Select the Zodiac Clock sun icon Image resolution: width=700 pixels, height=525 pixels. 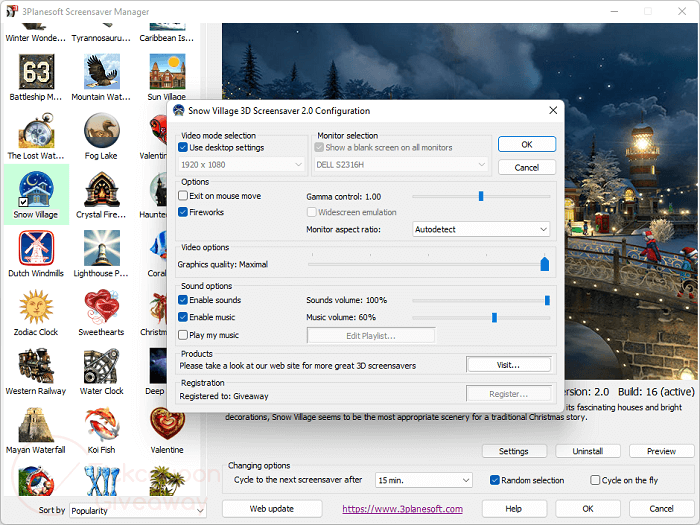[36, 307]
